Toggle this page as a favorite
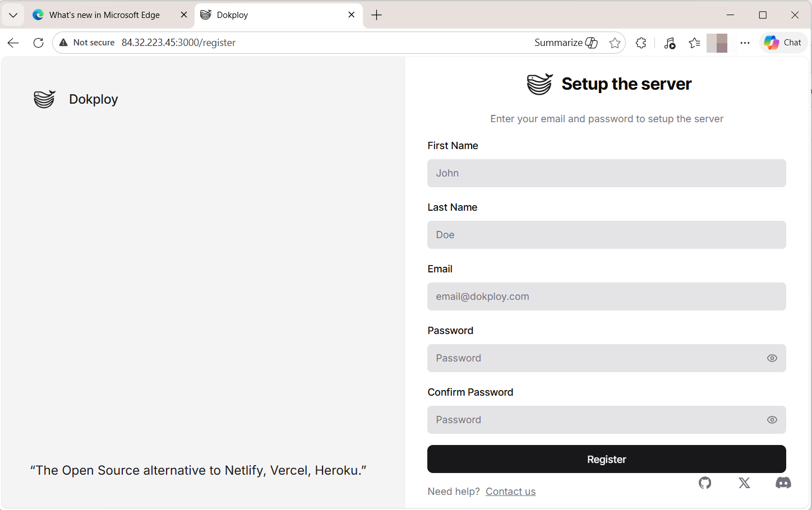This screenshot has width=812, height=510. (615, 43)
